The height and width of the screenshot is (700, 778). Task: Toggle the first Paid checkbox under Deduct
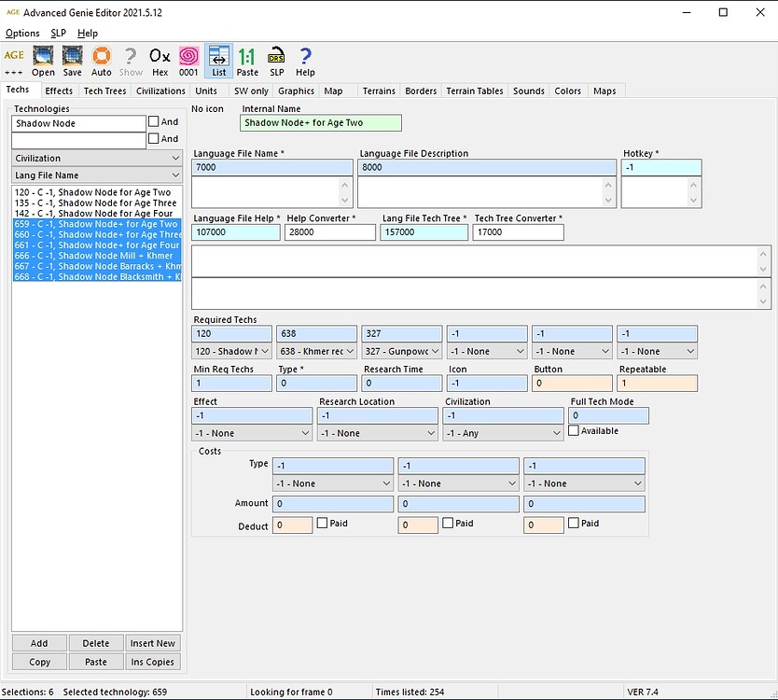pos(322,525)
